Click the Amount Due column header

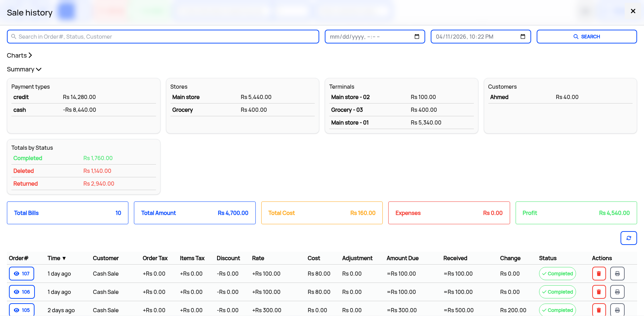tap(402, 258)
